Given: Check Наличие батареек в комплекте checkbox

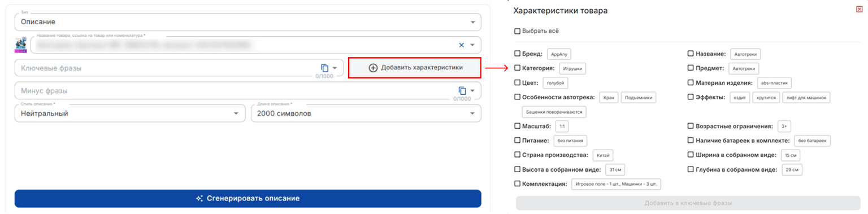Looking at the screenshot, I should (691, 140).
